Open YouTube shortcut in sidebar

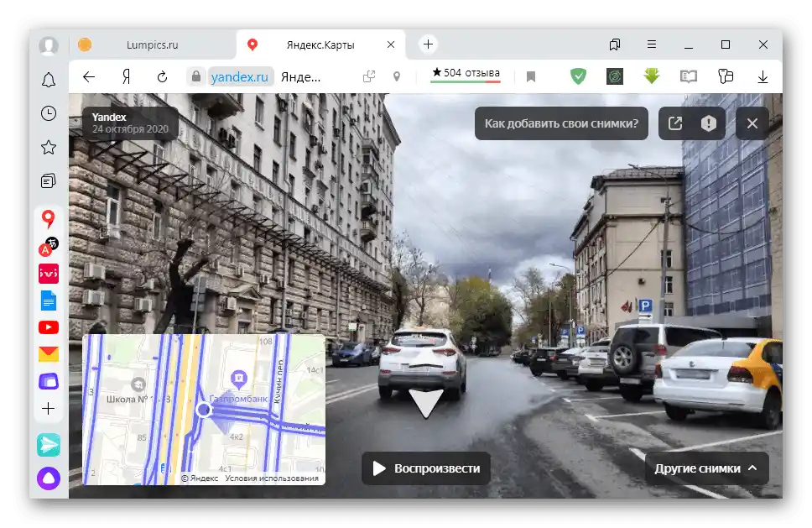tap(48, 327)
